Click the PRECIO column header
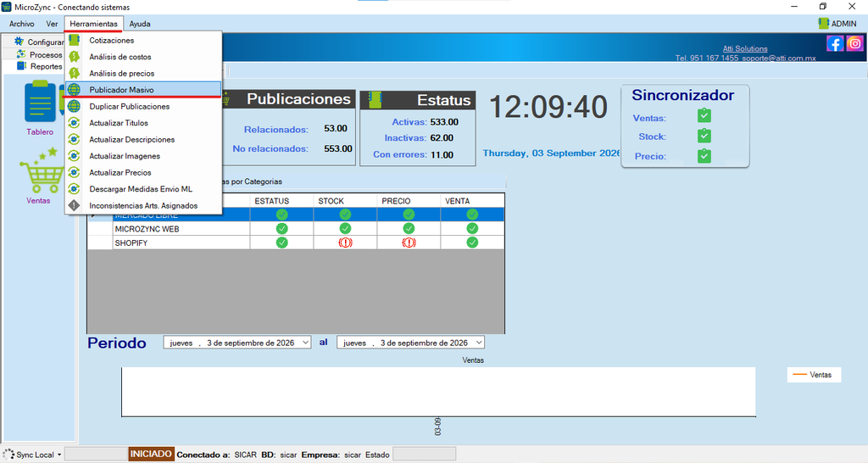868x463 pixels. point(409,200)
